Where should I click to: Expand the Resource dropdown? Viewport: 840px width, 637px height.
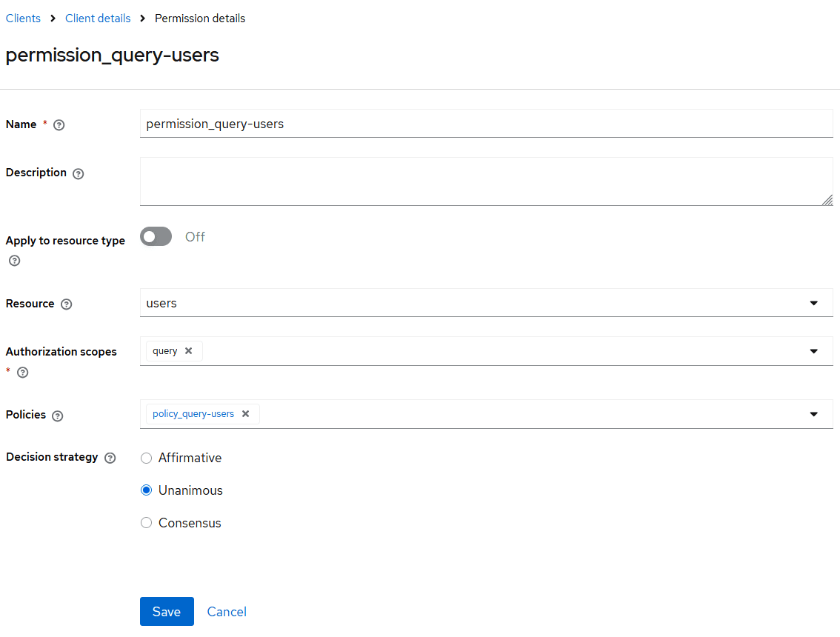813,302
